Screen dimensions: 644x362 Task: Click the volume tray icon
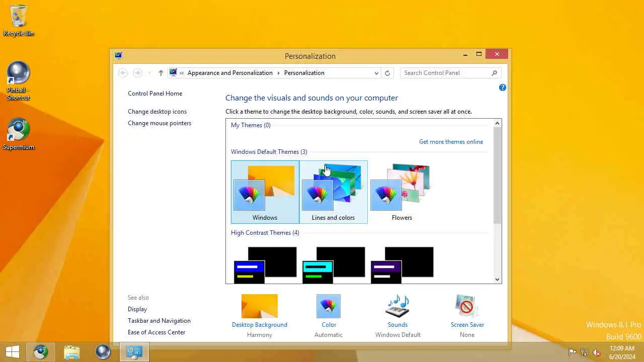[597, 352]
